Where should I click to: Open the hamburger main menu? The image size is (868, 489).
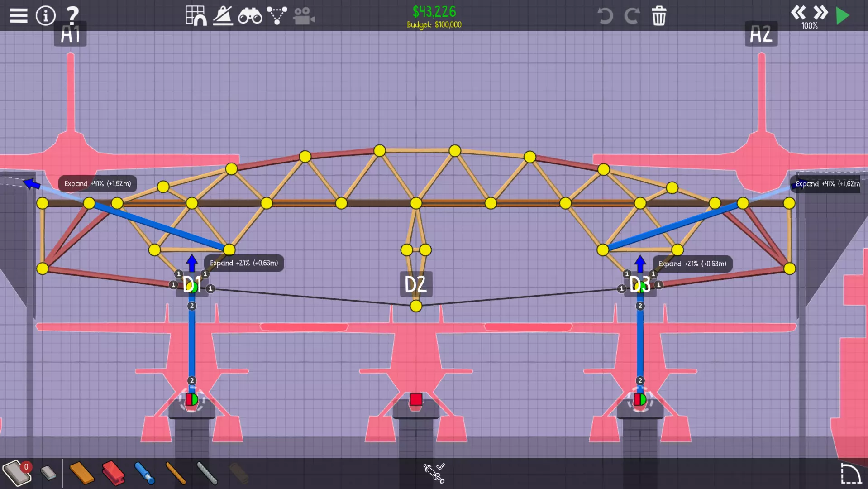19,16
